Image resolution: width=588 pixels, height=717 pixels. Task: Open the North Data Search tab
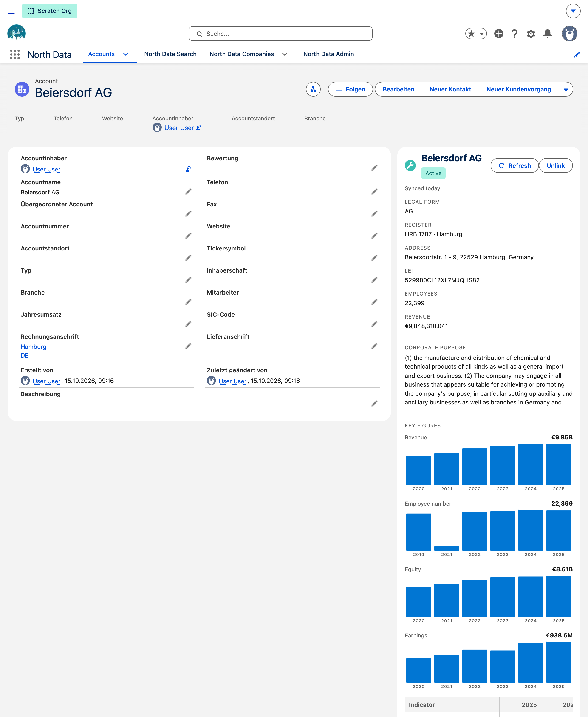point(170,54)
